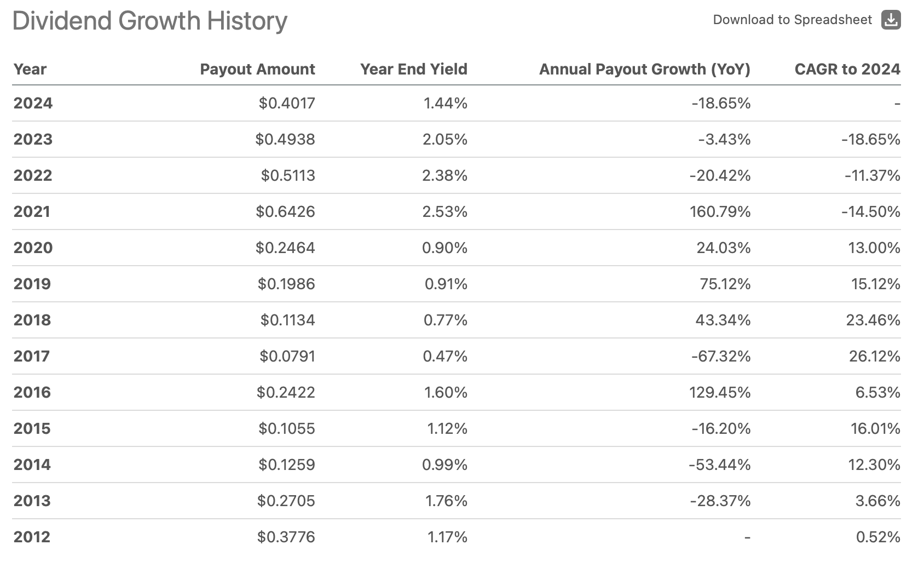924x562 pixels.
Task: Sort by Year End Yield header
Action: click(x=413, y=69)
